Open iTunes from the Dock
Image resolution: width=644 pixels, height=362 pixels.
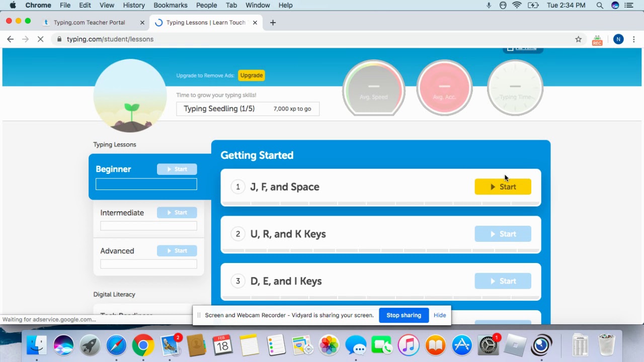pos(409,345)
